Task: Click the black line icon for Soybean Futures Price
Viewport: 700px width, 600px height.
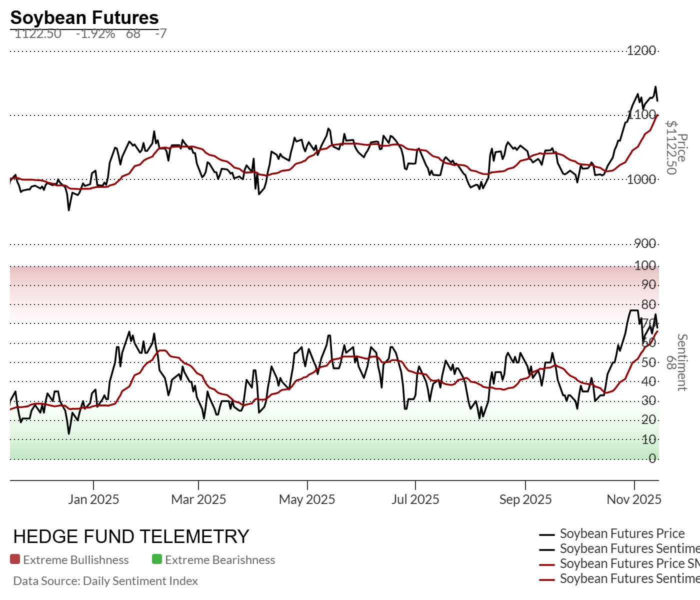Action: [x=547, y=534]
